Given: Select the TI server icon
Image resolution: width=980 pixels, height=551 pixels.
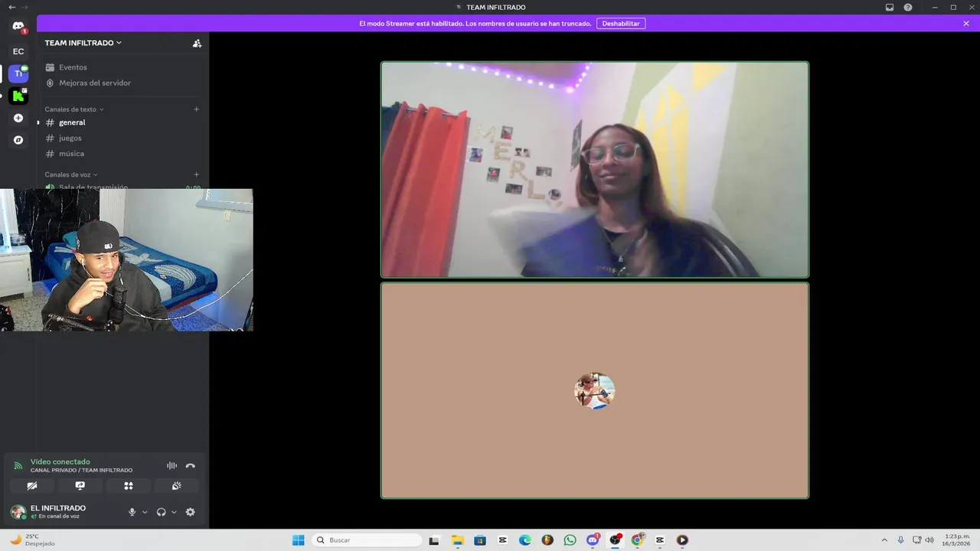Looking at the screenshot, I should 18,73.
